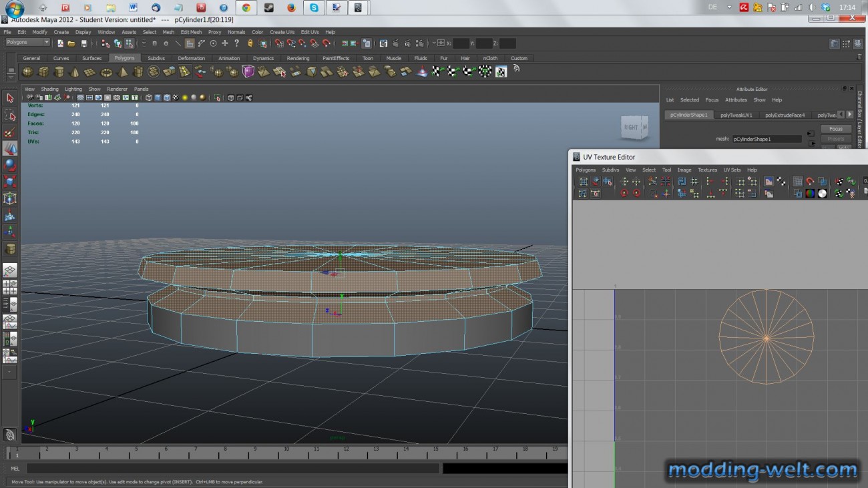The height and width of the screenshot is (488, 868).
Task: Switch to the Surfaces shelf tab
Action: (x=91, y=58)
